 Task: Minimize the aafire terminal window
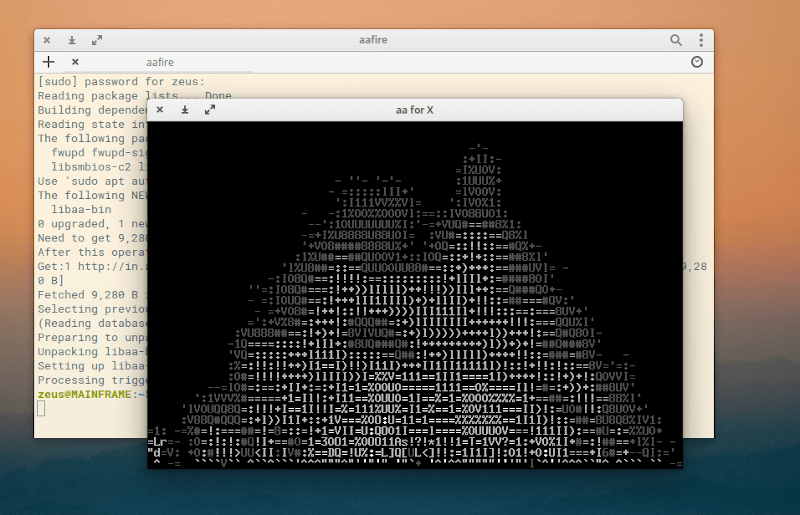click(72, 41)
